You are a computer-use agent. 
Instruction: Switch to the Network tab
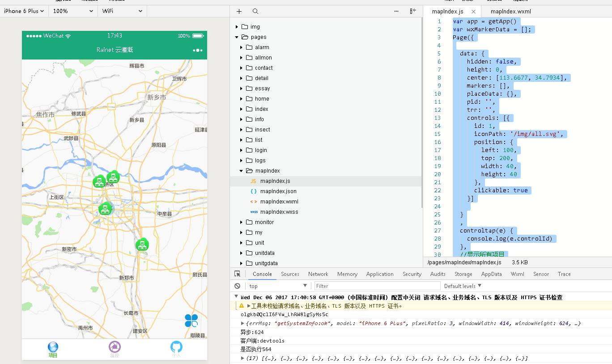point(318,274)
